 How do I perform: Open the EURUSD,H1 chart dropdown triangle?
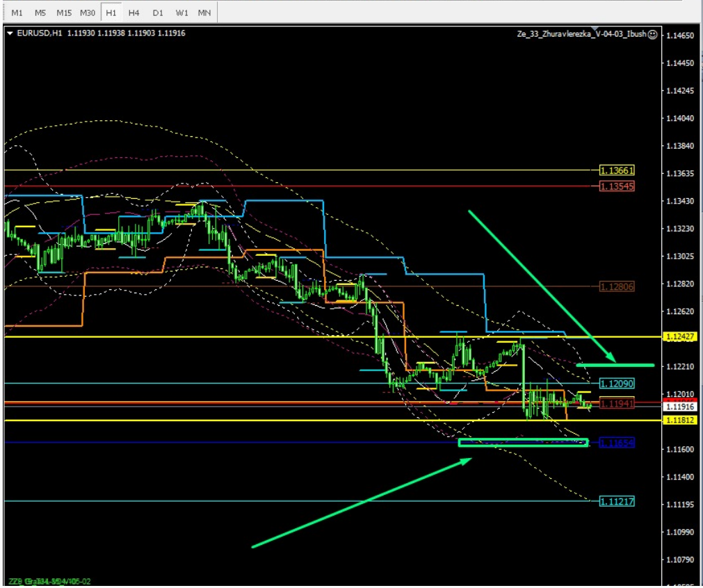[x=10, y=33]
